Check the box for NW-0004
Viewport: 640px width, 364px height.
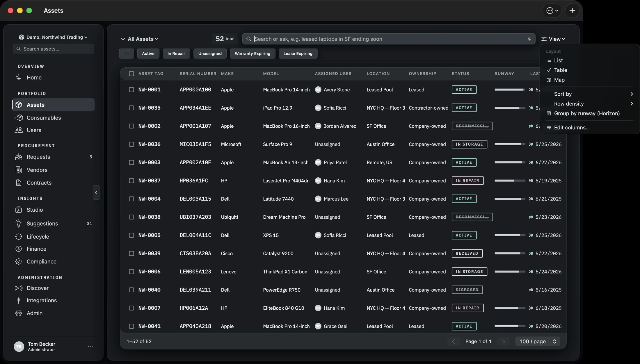(131, 199)
